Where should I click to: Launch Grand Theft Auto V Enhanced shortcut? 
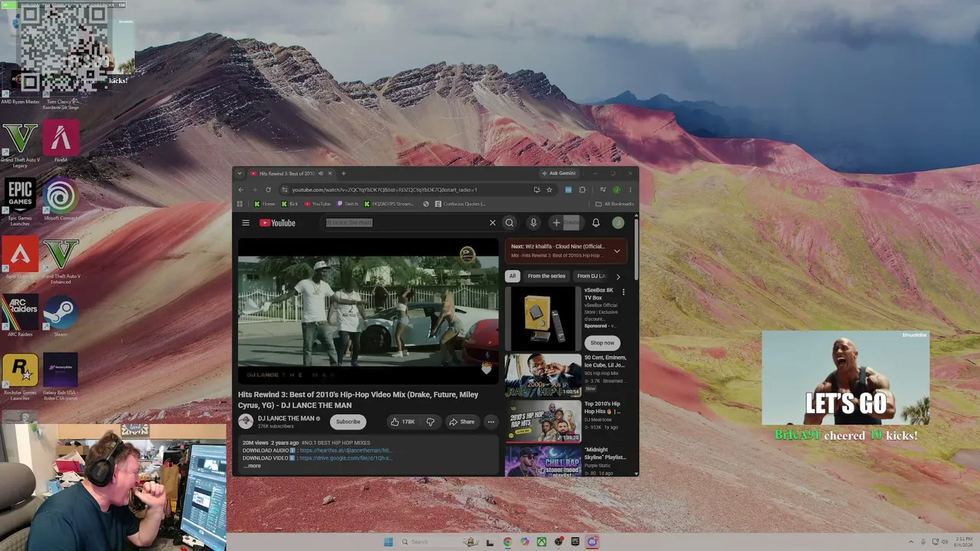click(60, 260)
